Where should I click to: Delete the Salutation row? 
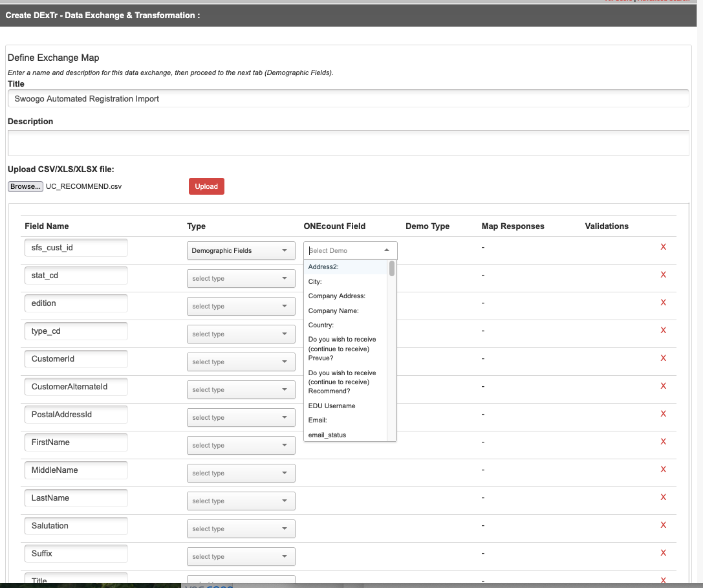point(663,525)
